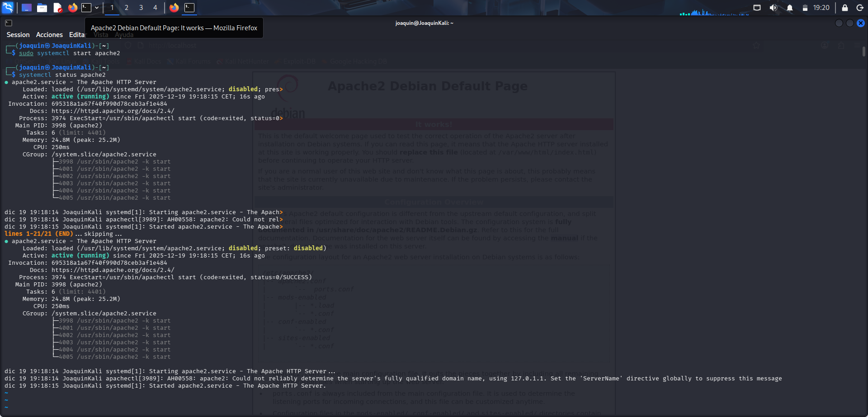The image size is (868, 417).
Task: Open the Acciones menu
Action: pyautogui.click(x=49, y=35)
